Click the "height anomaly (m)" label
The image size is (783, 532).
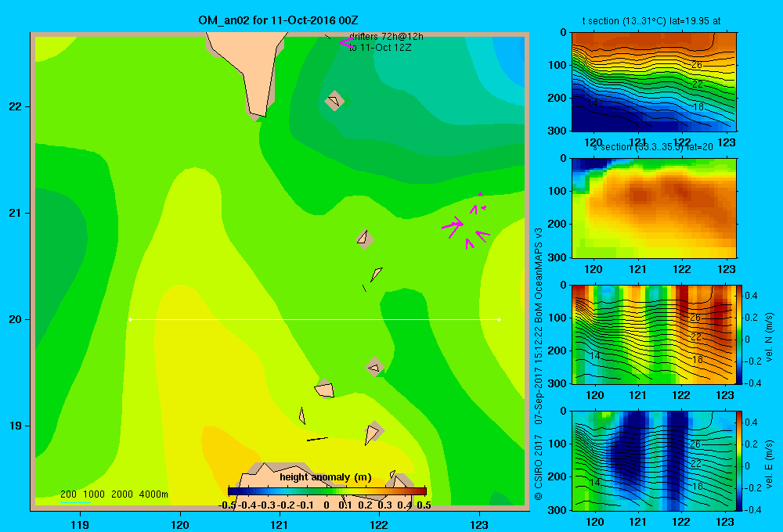[x=326, y=477]
